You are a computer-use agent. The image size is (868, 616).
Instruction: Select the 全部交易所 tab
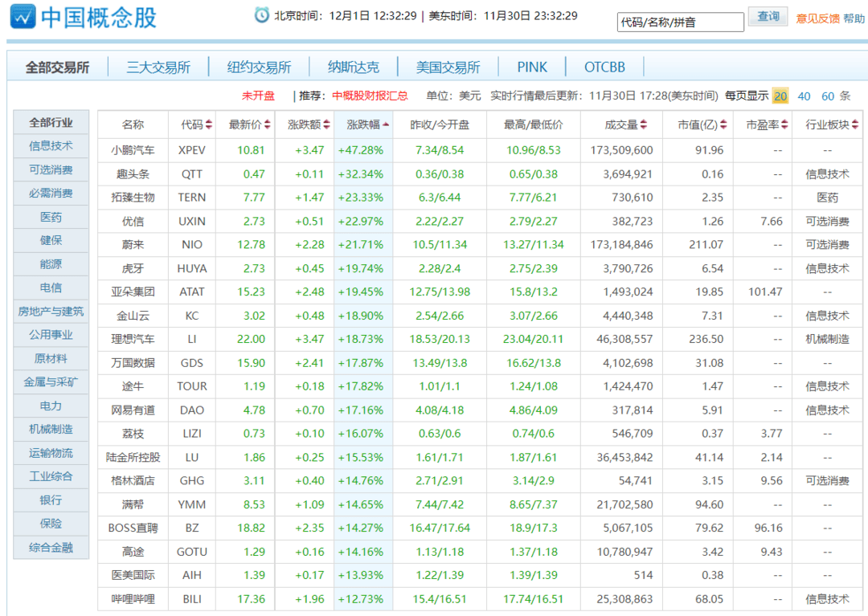tap(58, 67)
